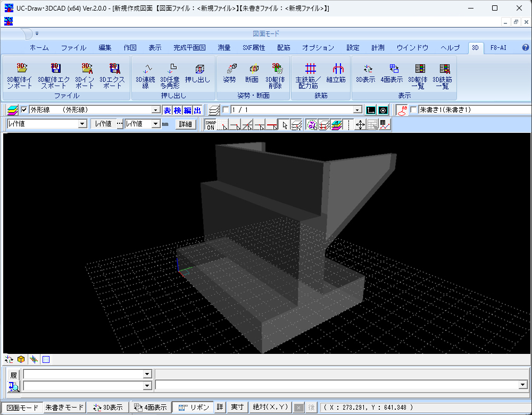Click the 編 button
The width and height of the screenshot is (532, 415).
pyautogui.click(x=188, y=110)
